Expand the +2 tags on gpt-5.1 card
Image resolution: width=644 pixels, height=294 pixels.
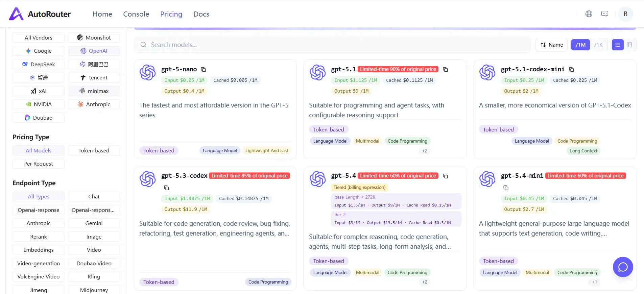pos(425,151)
